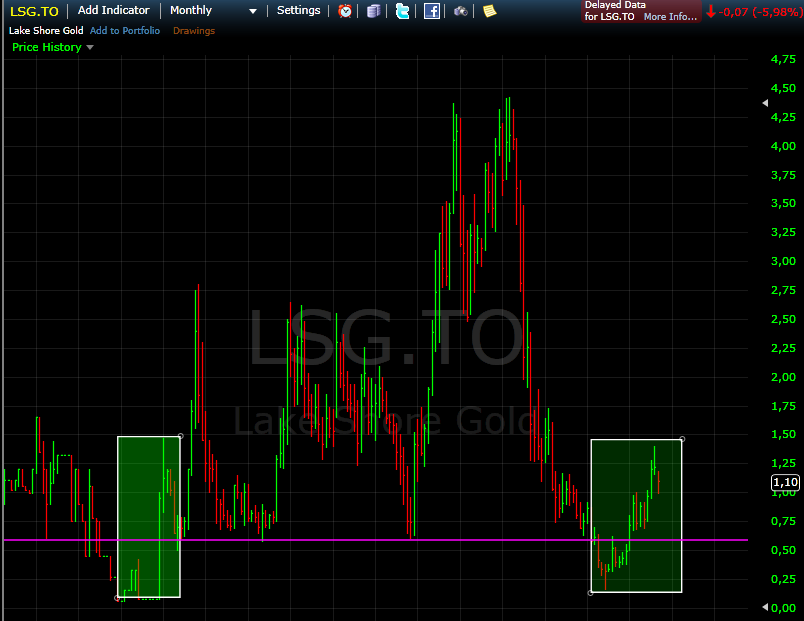Click the Price History label
The image size is (804, 621).
point(47,47)
